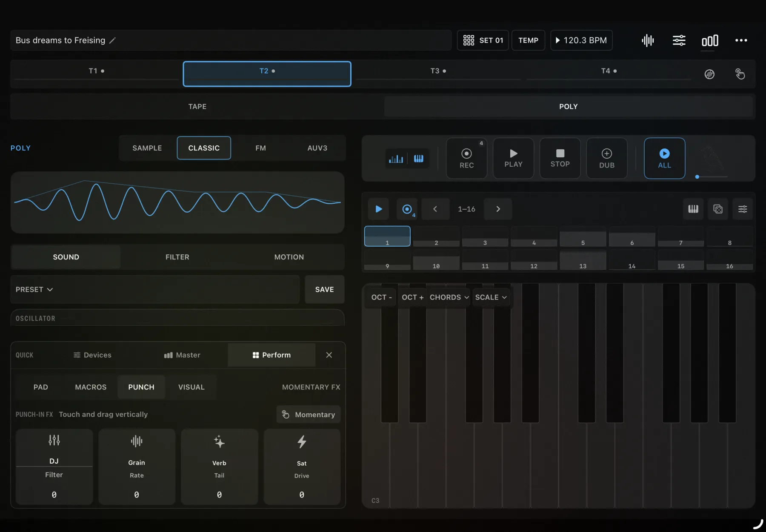This screenshot has width=766, height=532.
Task: Open the 120.3 BPM tempo control
Action: point(581,40)
